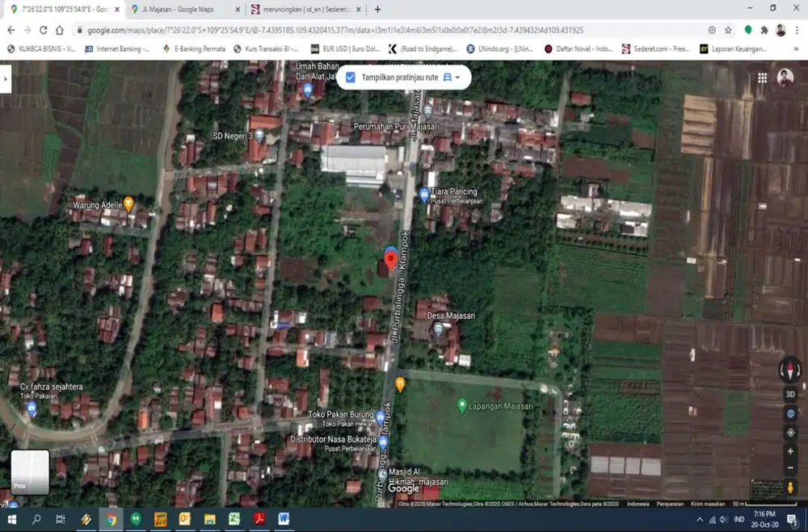
Task: Click the orange food marker near Lapangan Majasari
Action: [400, 383]
